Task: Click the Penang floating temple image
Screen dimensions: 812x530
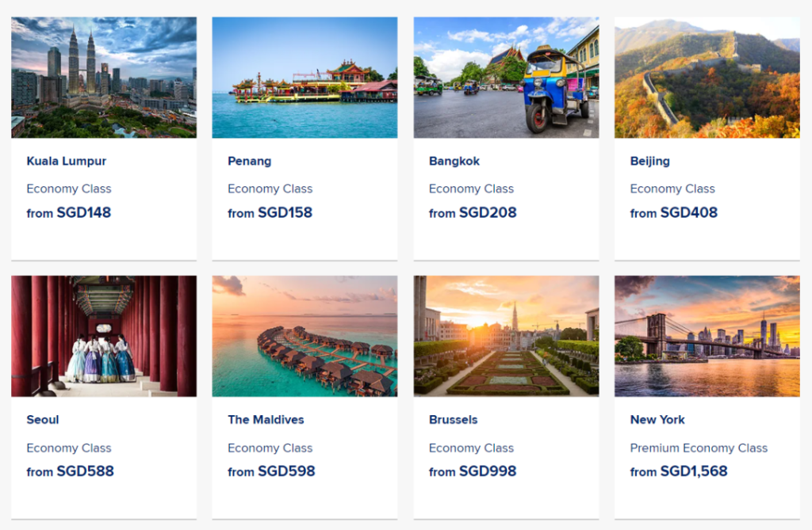Action: coord(304,78)
